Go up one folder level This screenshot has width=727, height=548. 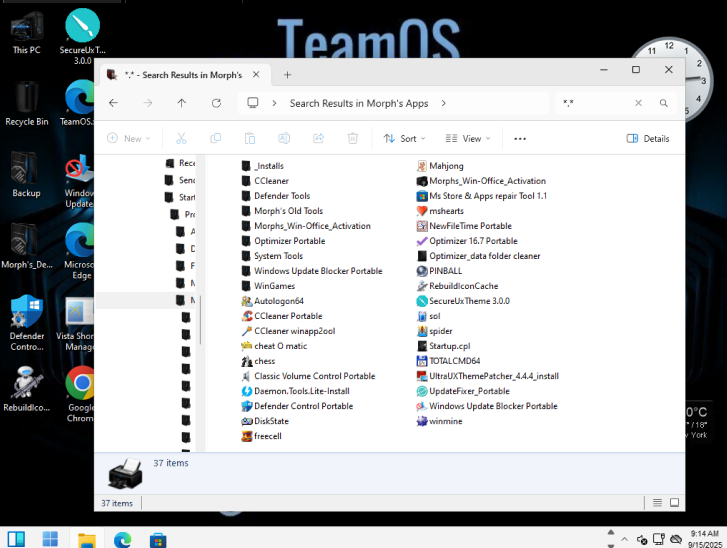point(182,103)
